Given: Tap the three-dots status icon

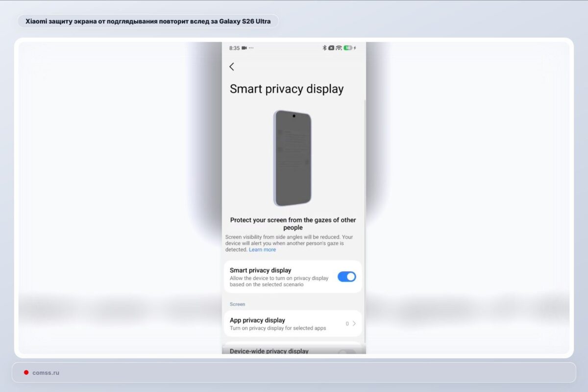Looking at the screenshot, I should click(x=251, y=48).
